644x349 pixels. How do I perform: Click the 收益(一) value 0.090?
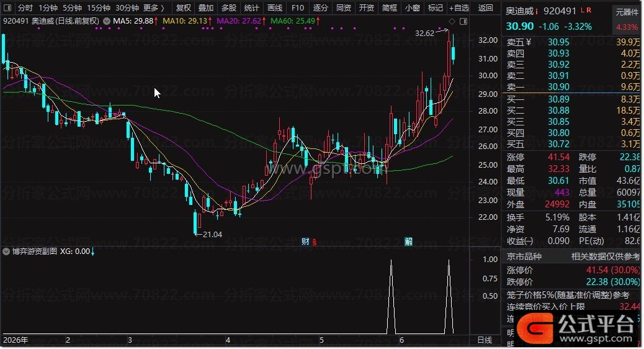coord(558,241)
